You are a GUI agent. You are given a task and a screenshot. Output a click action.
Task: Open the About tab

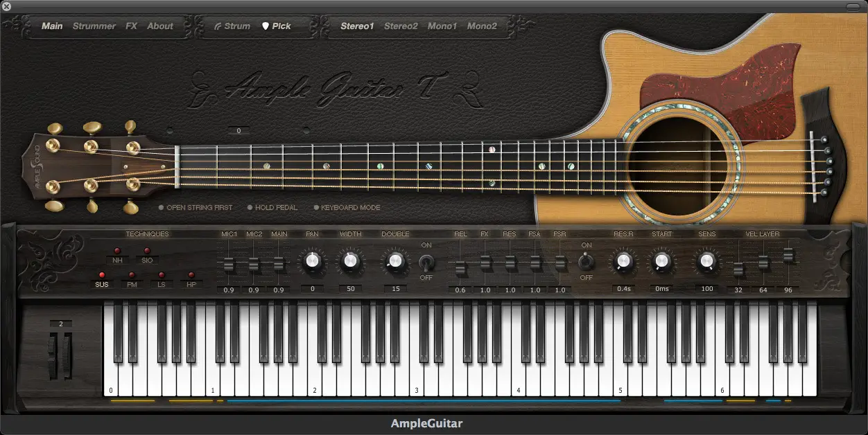tap(160, 26)
